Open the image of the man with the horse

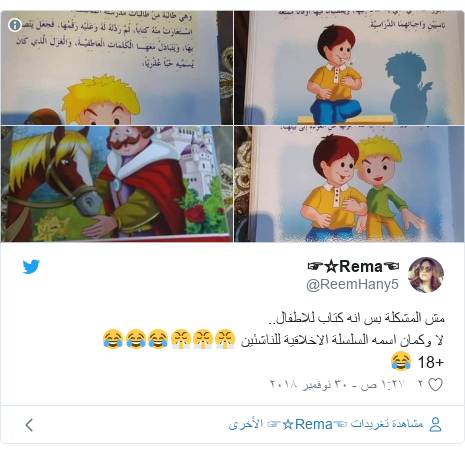coord(117,184)
